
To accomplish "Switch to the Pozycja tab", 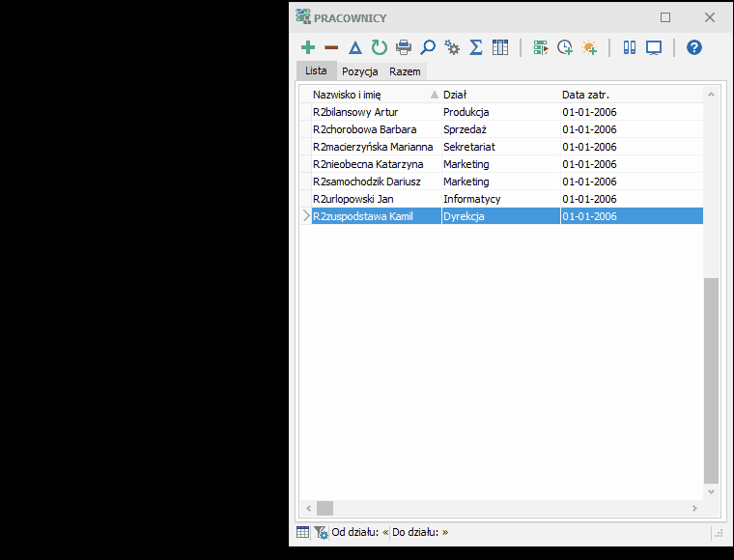I will (360, 71).
